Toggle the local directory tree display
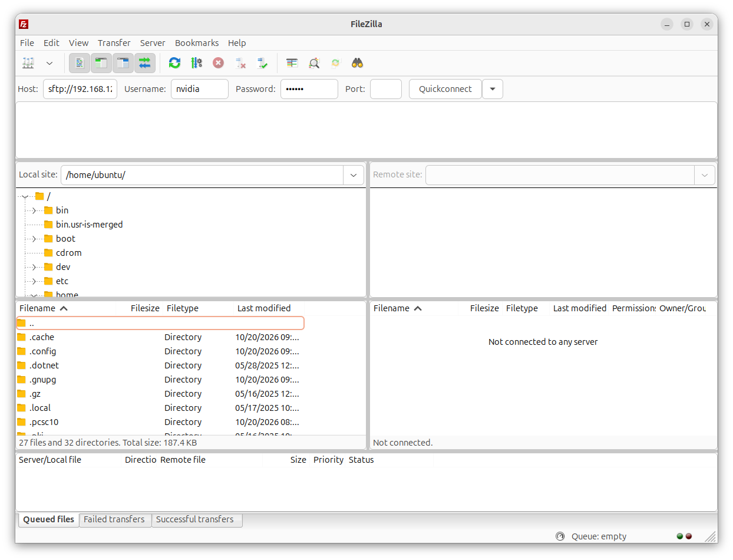 [101, 62]
